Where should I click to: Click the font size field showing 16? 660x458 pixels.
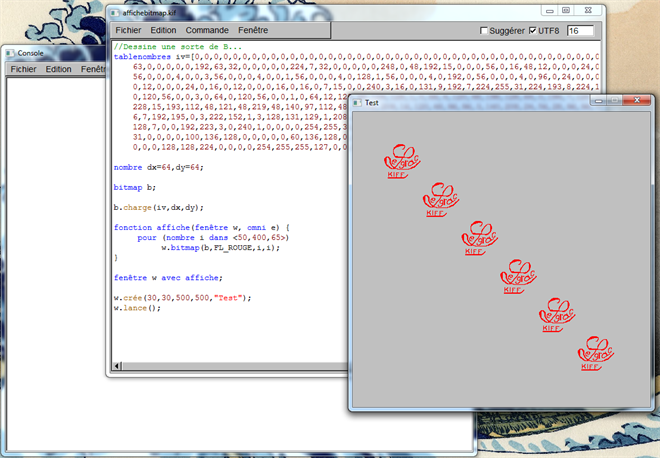tap(580, 31)
